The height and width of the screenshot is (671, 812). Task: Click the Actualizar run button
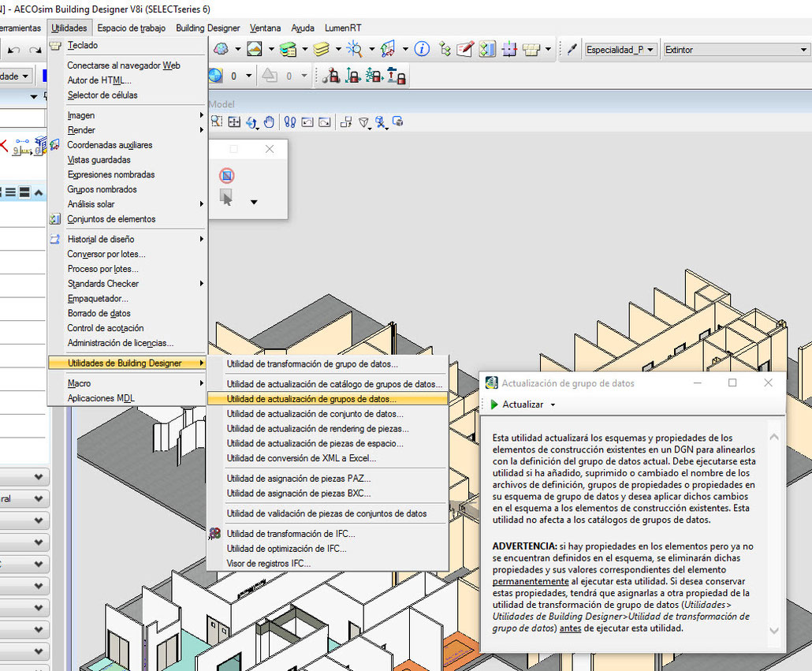[x=517, y=404]
